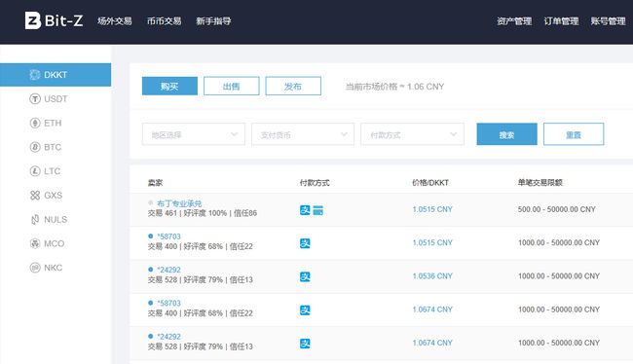Click 当前市场价格 ≈ 1.06 CNY text
Screen dimensions: 633x364
click(x=394, y=87)
